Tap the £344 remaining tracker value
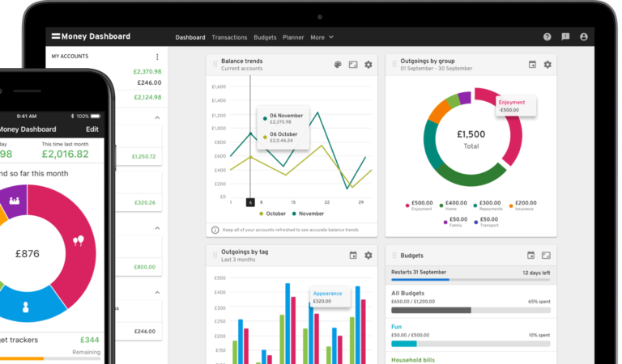Viewport: 622px width, 364px height. [89, 340]
